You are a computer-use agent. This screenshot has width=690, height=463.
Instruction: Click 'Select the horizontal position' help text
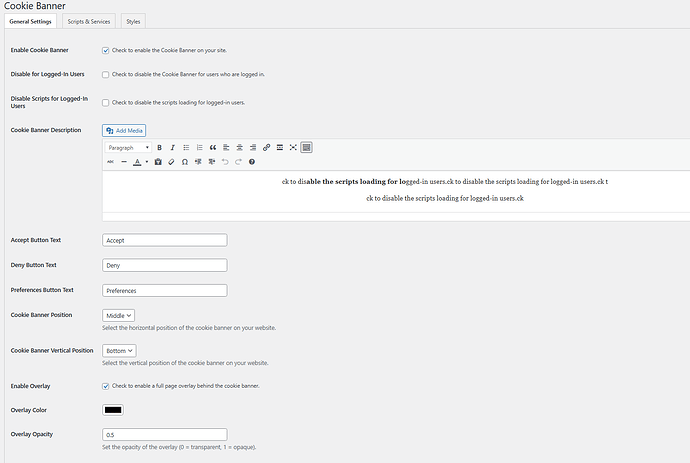[189, 328]
